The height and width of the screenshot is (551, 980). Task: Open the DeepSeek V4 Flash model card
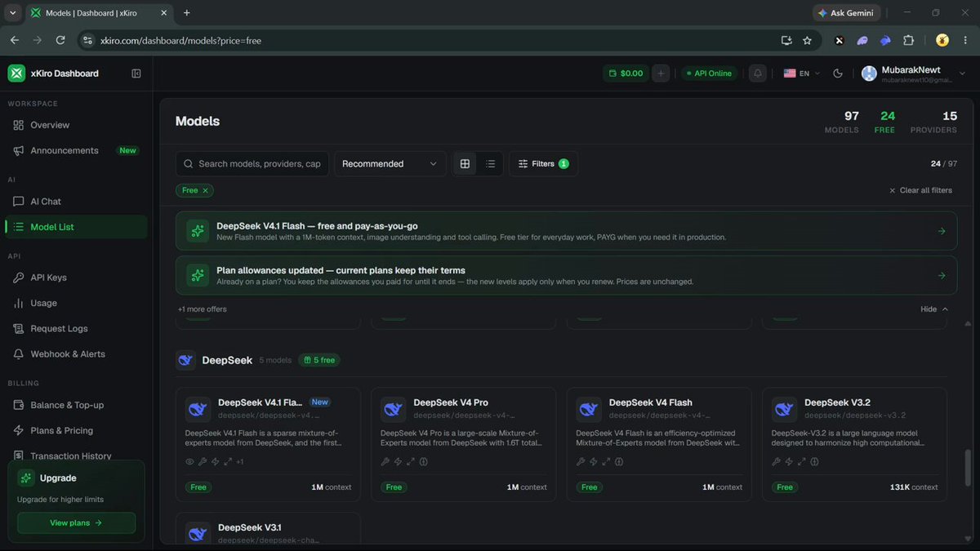coord(659,444)
